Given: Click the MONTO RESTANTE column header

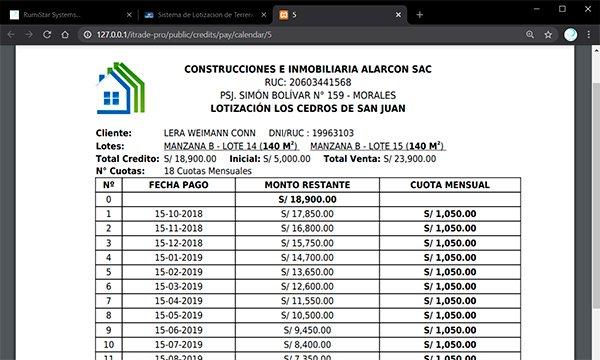Looking at the screenshot, I should tap(307, 185).
